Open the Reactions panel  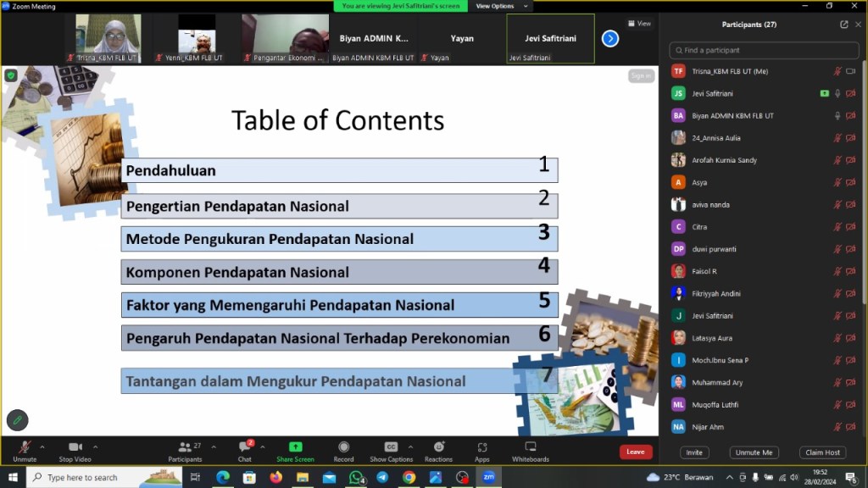point(438,450)
